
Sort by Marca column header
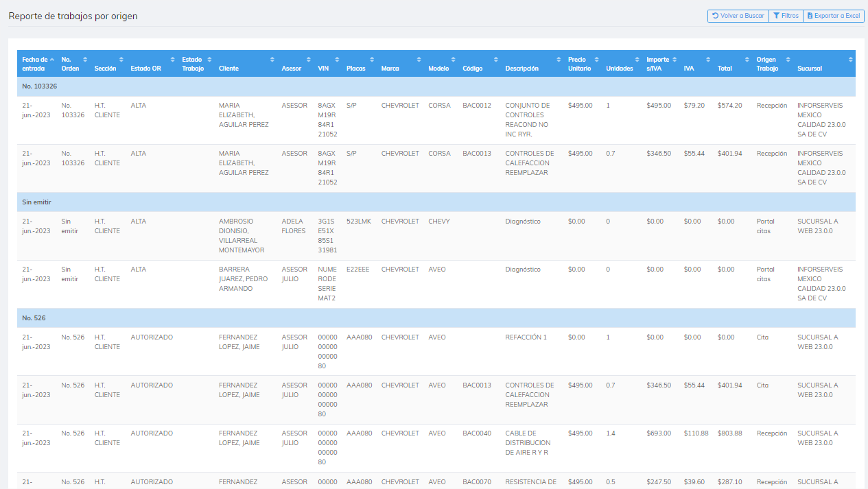pos(400,64)
